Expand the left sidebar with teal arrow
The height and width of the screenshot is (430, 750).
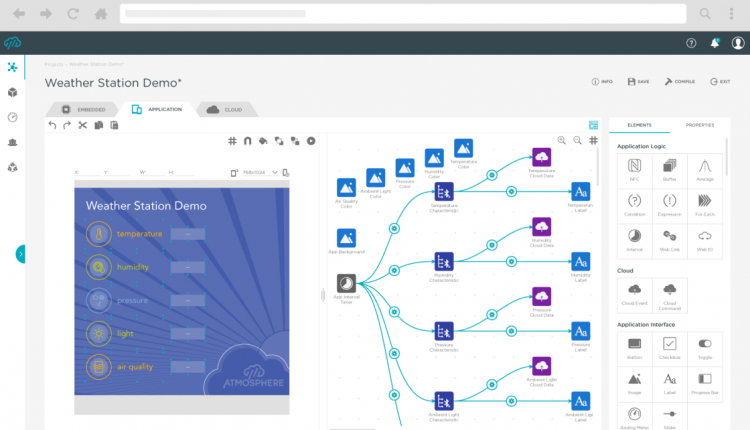(21, 254)
